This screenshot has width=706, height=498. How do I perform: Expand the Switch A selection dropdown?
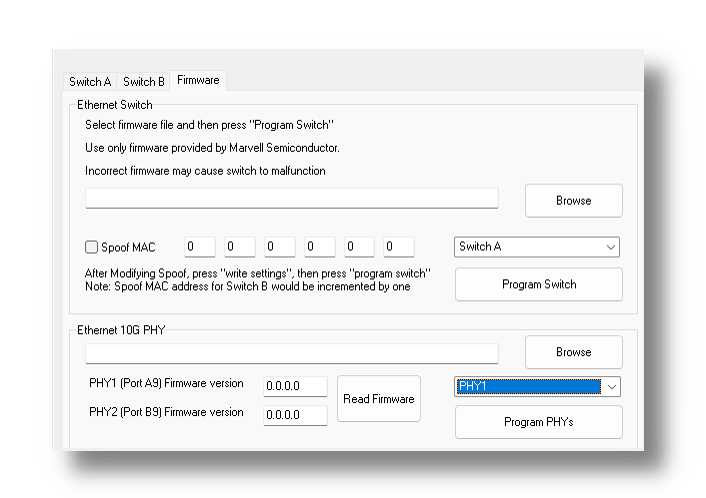tap(537, 247)
